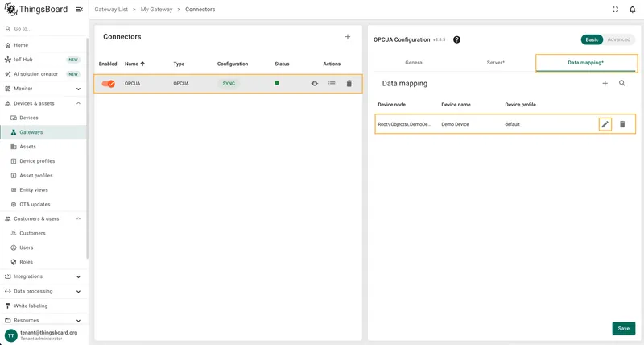Open OPCUA connector logs list icon

click(332, 84)
